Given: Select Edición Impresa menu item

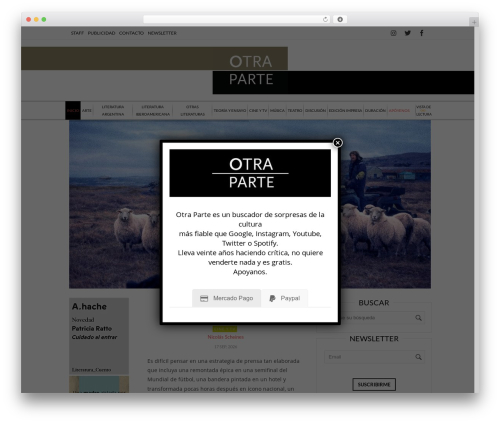Looking at the screenshot, I should (345, 110).
